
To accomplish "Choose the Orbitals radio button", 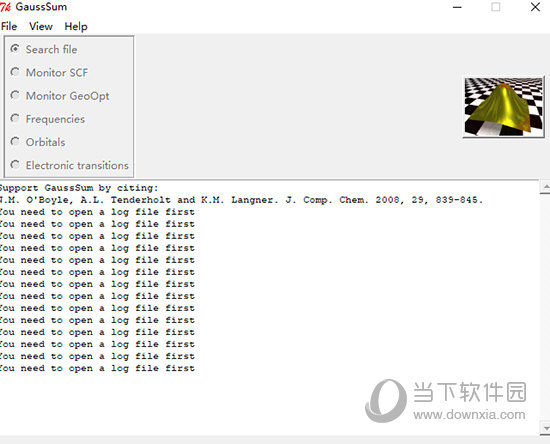I will (x=15, y=141).
